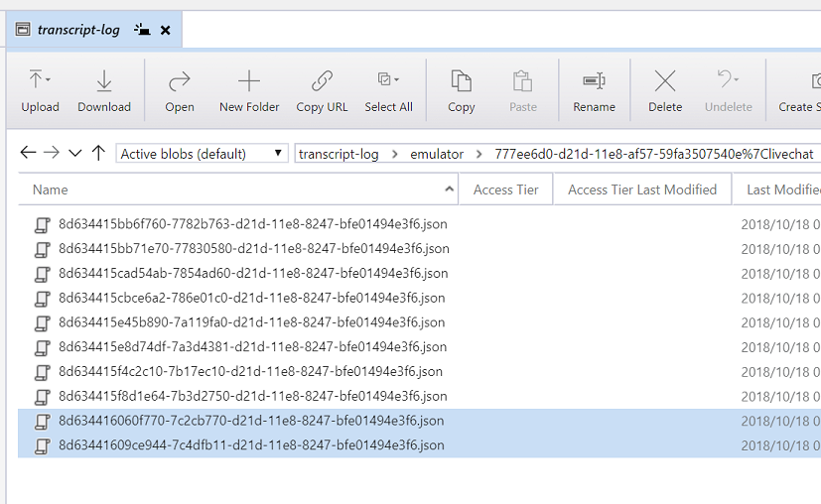Click the Create Snapshot toolbar button
This screenshot has height=504, width=821.
click(x=799, y=91)
